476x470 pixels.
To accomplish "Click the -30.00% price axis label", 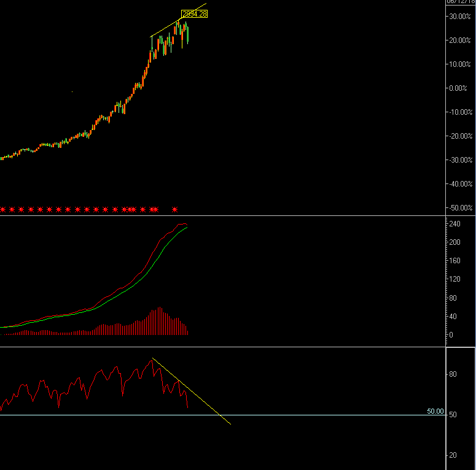I will [461, 160].
